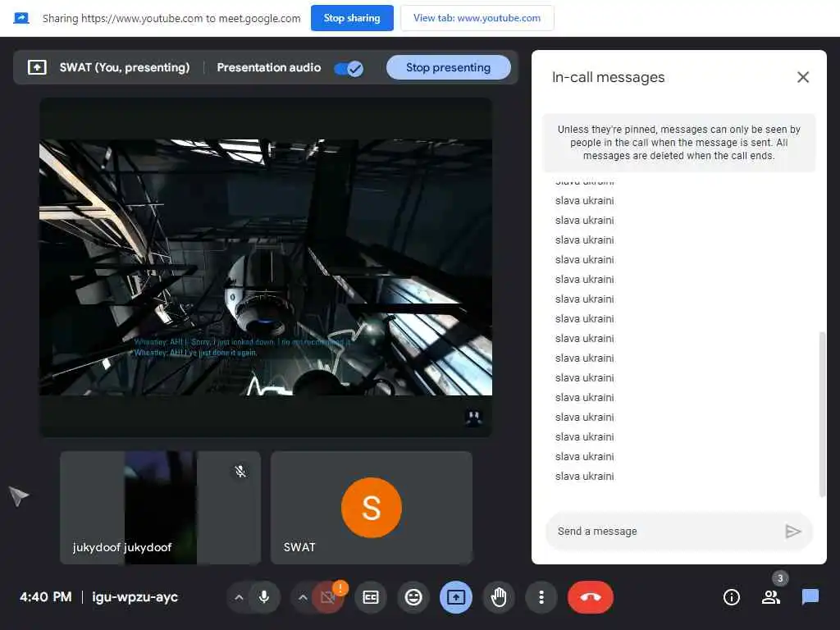
Task: Open meeting details info icon
Action: [x=731, y=597]
